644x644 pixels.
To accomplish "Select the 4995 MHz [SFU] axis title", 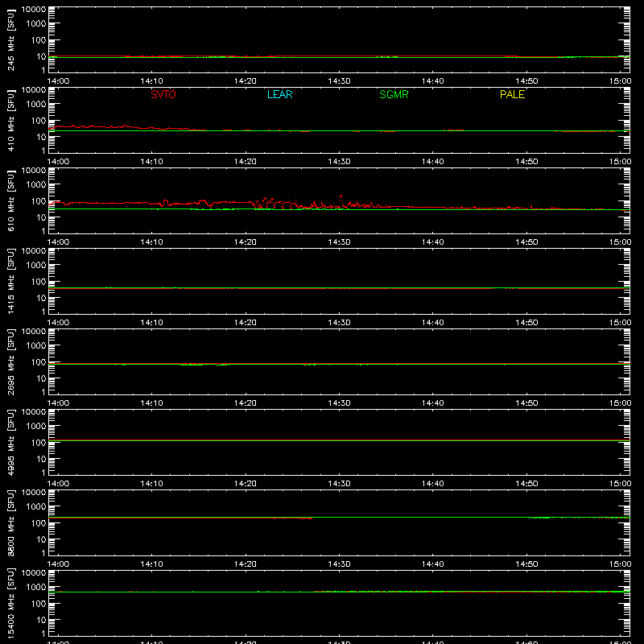I will pyautogui.click(x=10, y=442).
